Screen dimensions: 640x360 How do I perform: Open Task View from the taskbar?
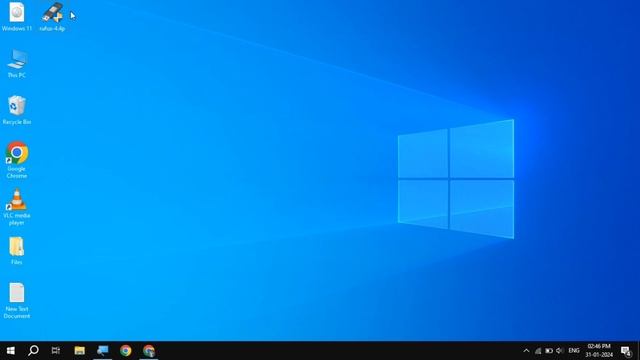[x=56, y=351]
